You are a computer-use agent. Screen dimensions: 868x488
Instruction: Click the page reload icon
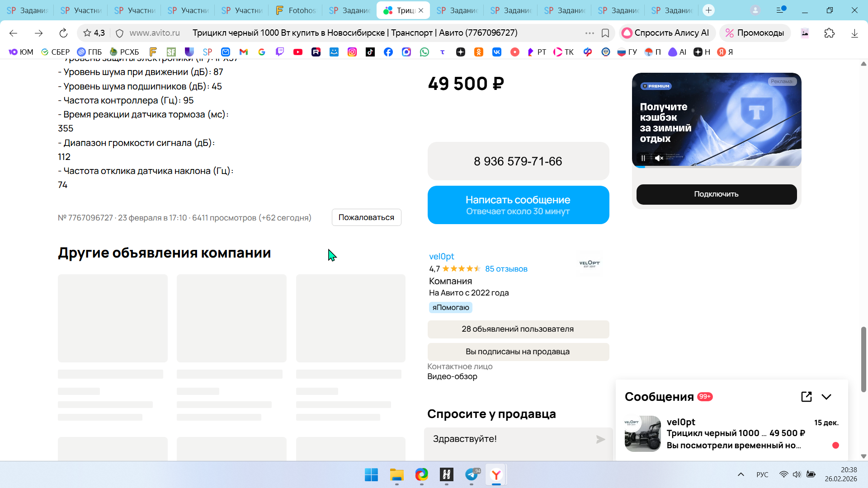(x=63, y=33)
